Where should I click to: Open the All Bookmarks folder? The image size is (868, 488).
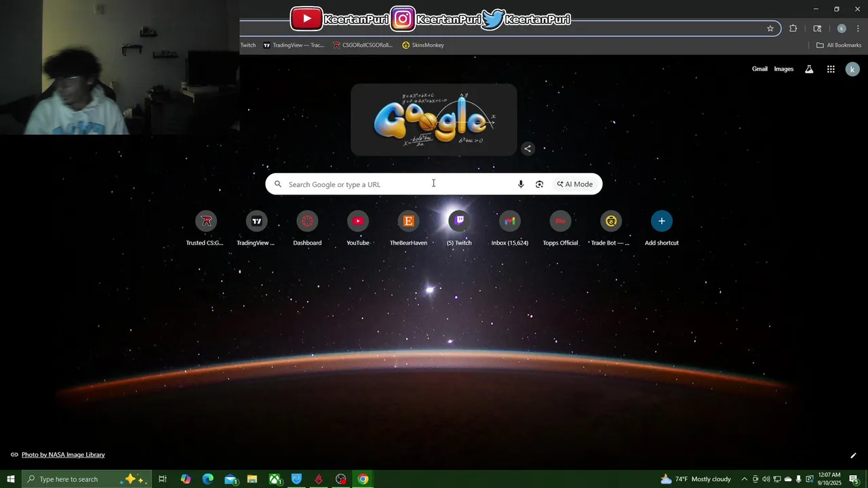pyautogui.click(x=839, y=45)
